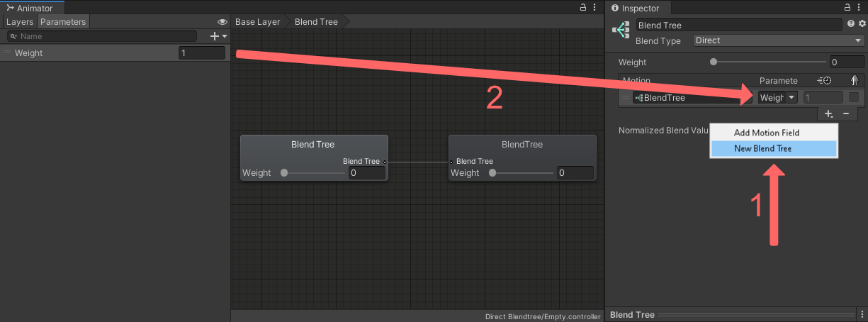Click the parameter Name search field
This screenshot has width=868, height=322.
click(102, 36)
